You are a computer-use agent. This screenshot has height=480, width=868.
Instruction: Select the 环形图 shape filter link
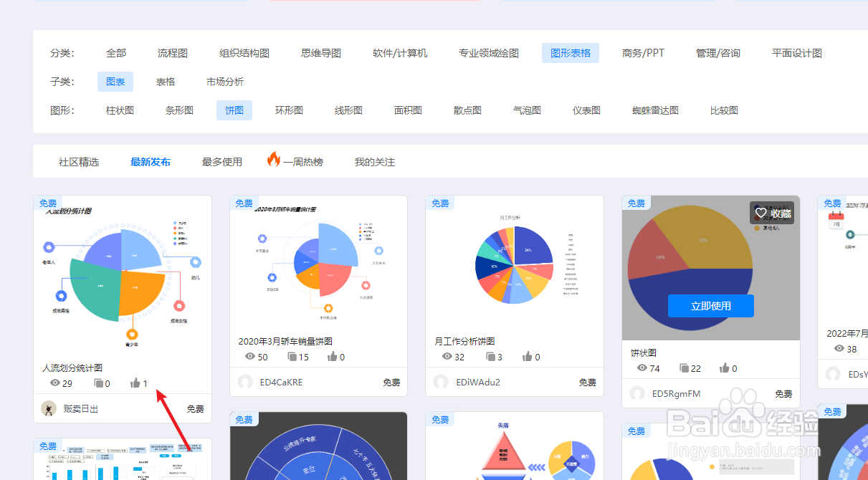290,110
